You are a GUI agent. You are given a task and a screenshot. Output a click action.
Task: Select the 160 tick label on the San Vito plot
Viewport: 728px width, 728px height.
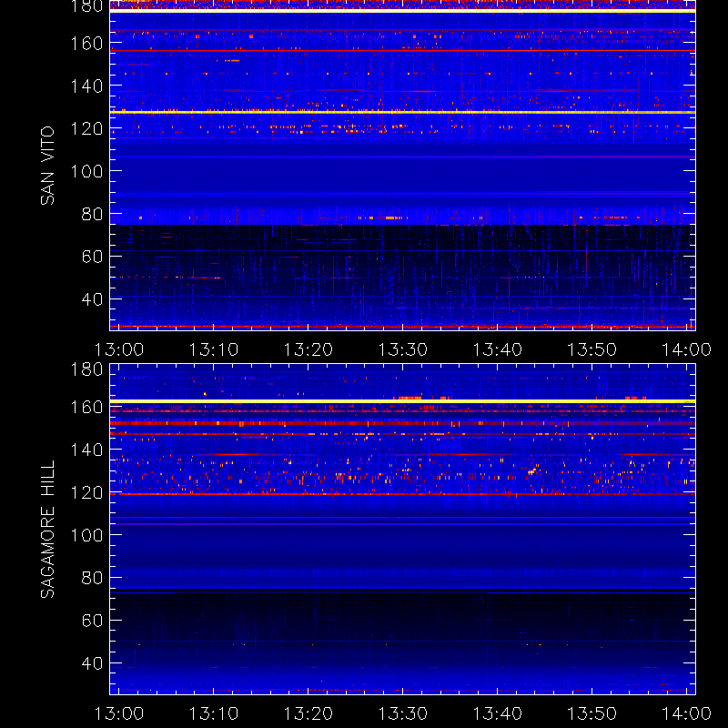click(86, 44)
